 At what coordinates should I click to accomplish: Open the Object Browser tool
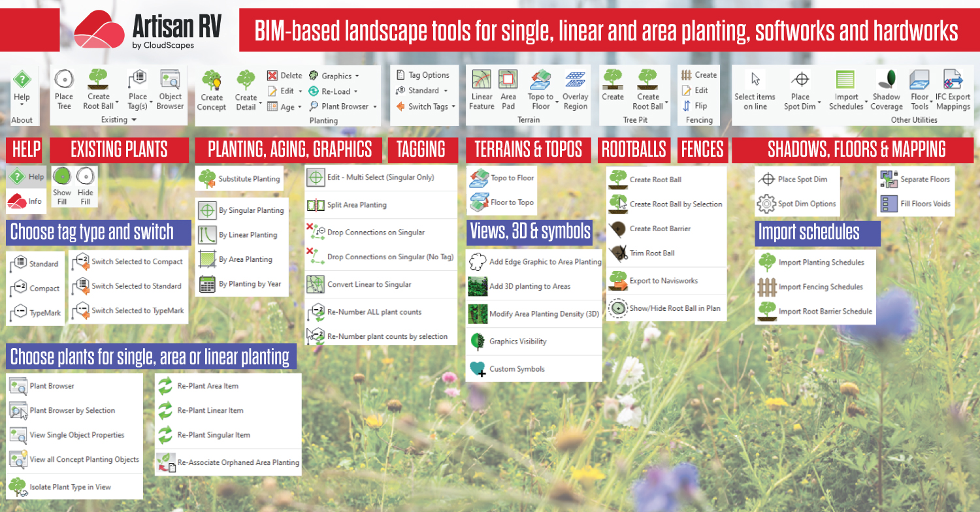point(171,89)
